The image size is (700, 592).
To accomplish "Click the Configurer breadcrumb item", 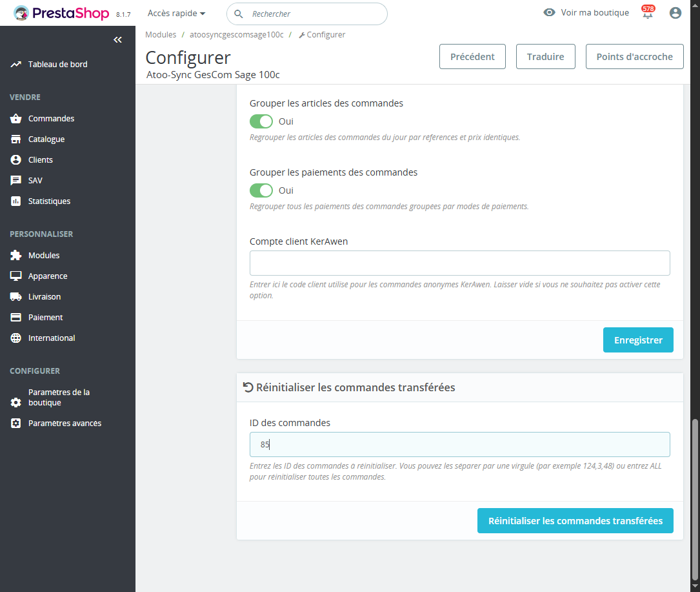I will click(x=322, y=35).
